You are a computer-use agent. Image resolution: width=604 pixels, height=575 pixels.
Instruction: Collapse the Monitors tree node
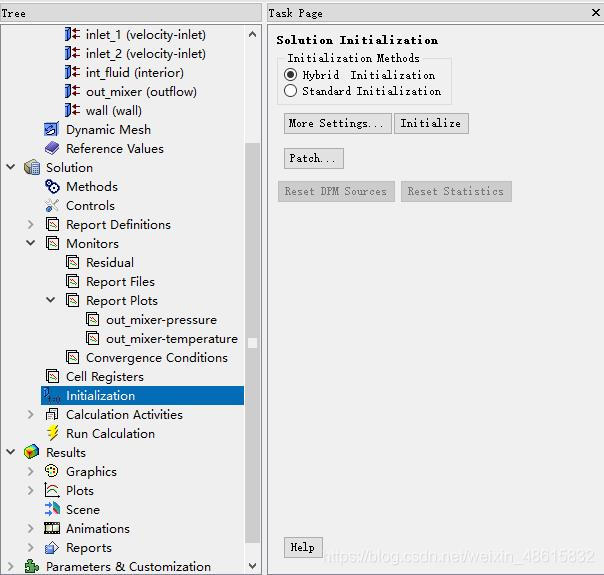[x=31, y=244]
